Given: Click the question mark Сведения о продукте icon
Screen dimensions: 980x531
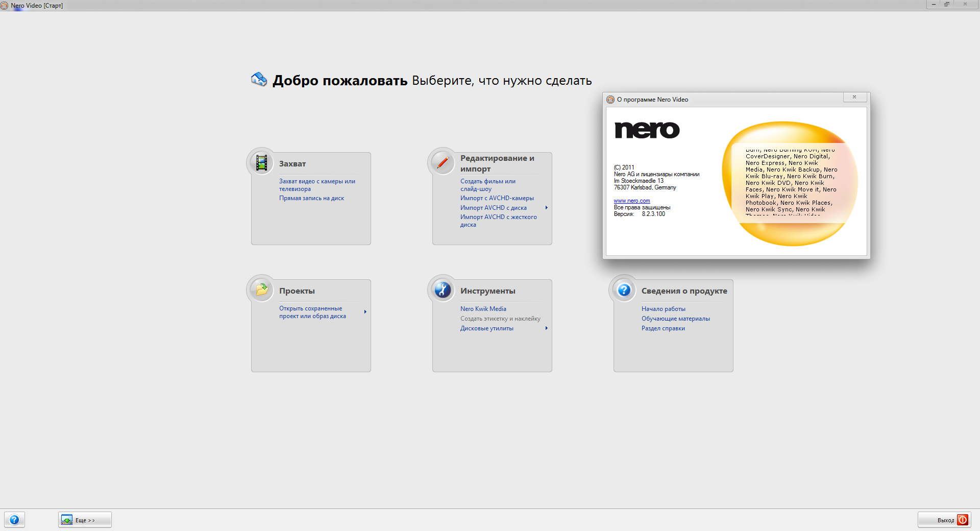Looking at the screenshot, I should pyautogui.click(x=624, y=290).
